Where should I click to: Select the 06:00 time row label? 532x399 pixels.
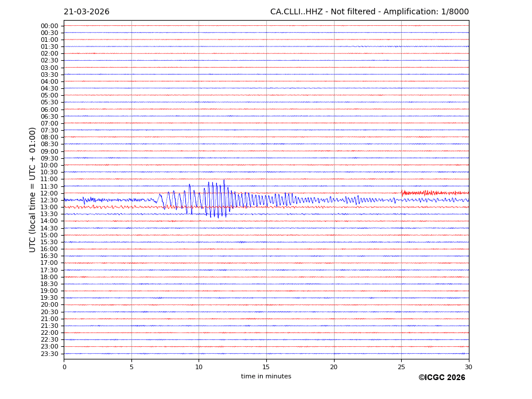click(x=49, y=109)
